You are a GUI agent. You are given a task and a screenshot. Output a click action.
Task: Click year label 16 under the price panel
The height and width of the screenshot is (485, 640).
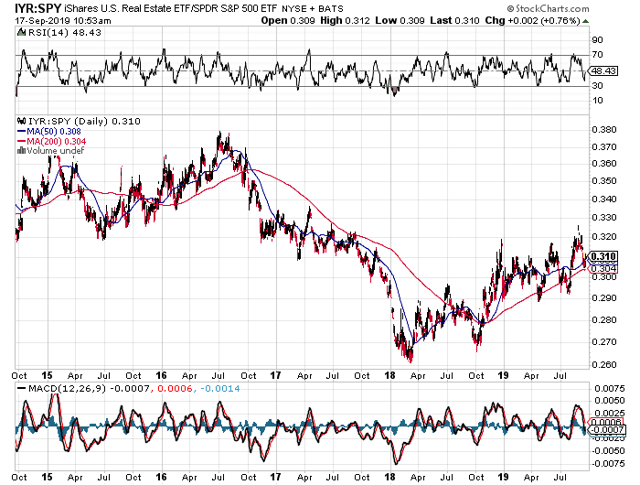coord(161,375)
